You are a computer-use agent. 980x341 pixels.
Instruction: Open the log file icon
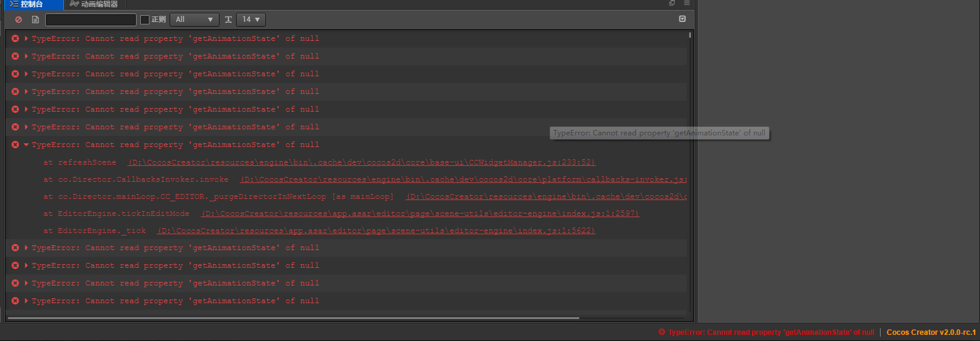click(x=35, y=20)
